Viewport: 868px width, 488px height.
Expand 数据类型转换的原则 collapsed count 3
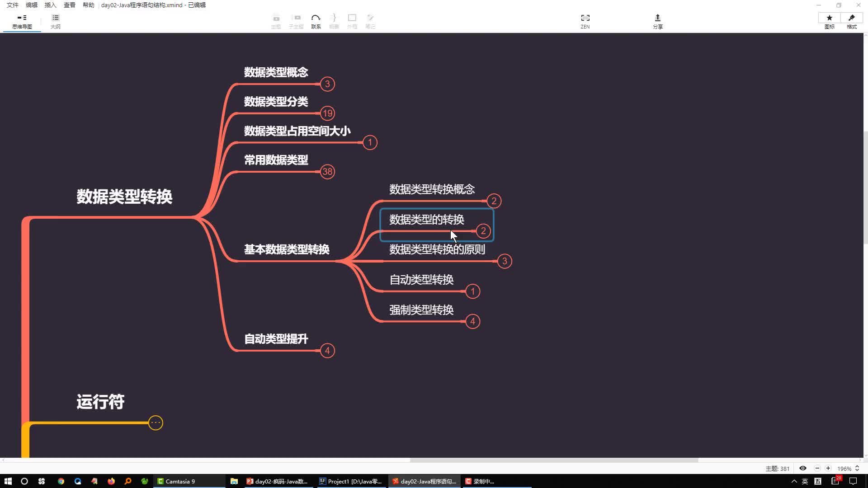(x=505, y=261)
